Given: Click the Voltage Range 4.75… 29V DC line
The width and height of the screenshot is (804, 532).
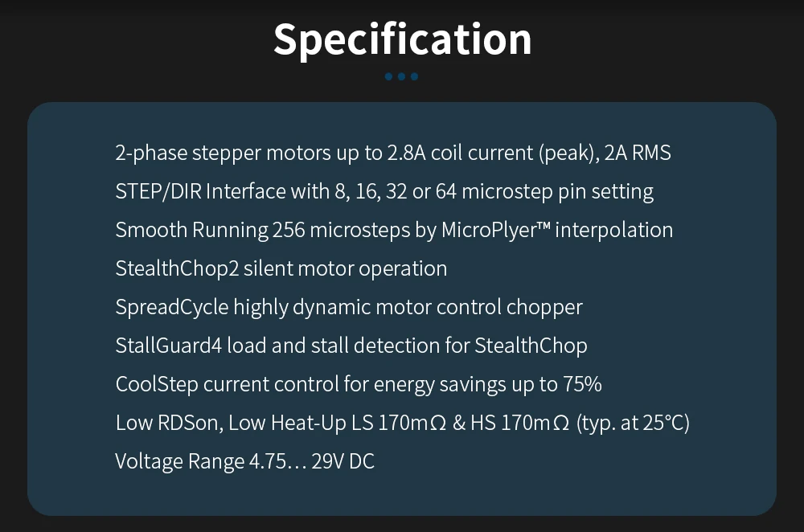Looking at the screenshot, I should coord(244,461).
